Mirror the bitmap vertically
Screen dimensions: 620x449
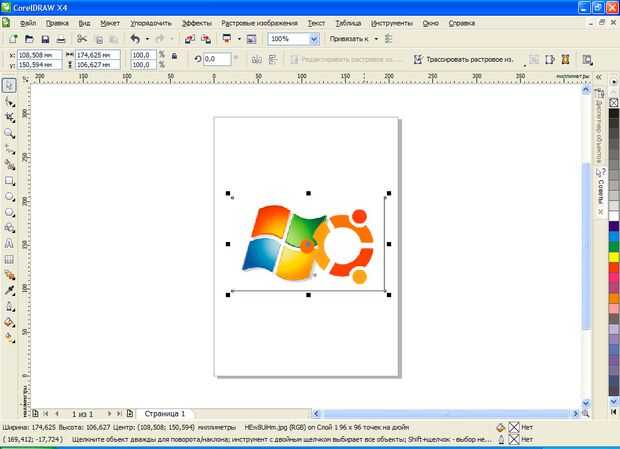[x=273, y=60]
